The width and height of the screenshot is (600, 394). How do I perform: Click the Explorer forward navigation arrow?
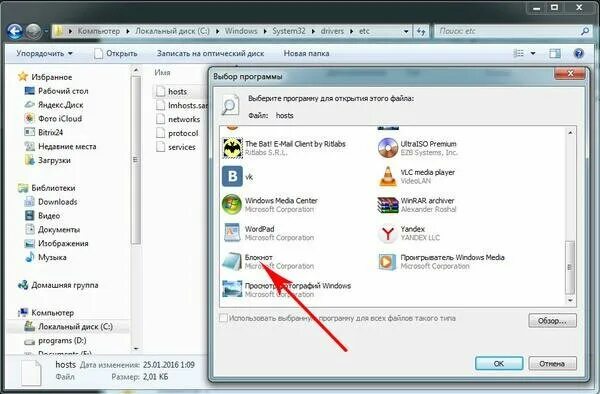tap(34, 31)
